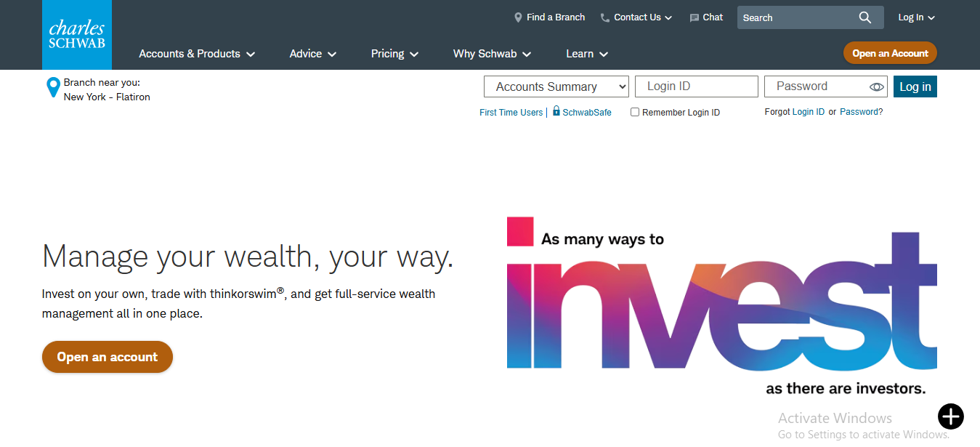
Task: Focus the Search input field
Action: pyautogui.click(x=796, y=17)
